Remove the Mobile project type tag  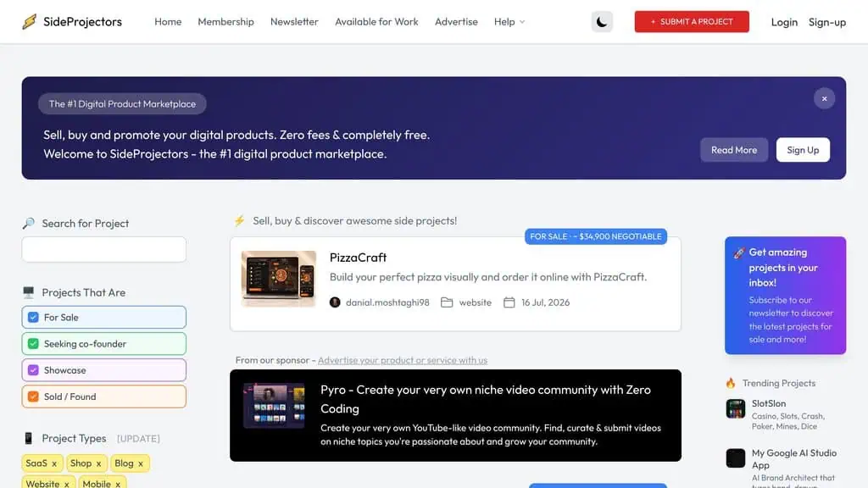[x=117, y=484]
